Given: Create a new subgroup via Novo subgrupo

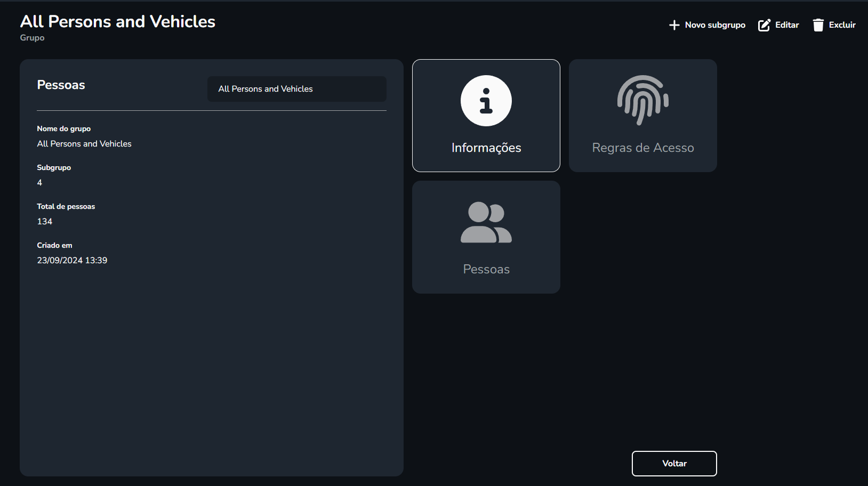Looking at the screenshot, I should point(715,25).
